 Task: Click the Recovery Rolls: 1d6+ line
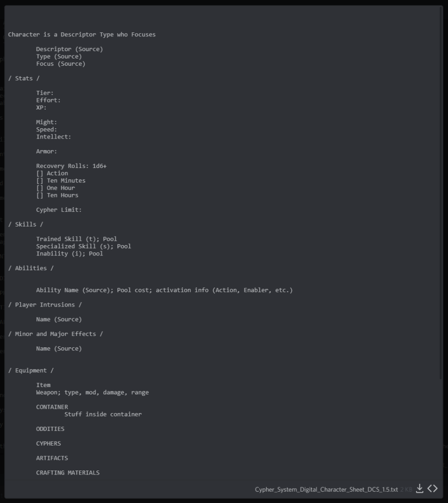pos(71,166)
